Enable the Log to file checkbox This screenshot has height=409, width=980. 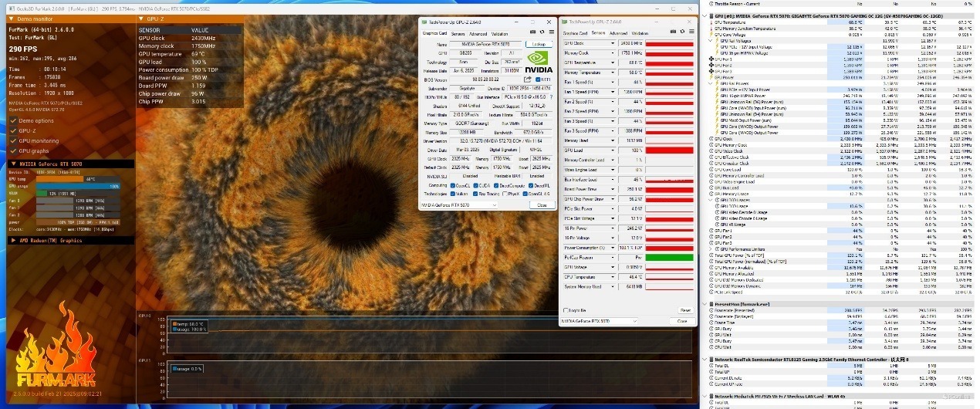(565, 310)
